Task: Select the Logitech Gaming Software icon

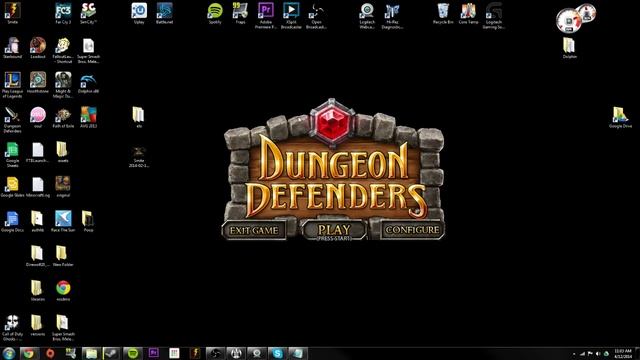Action: 493,15
